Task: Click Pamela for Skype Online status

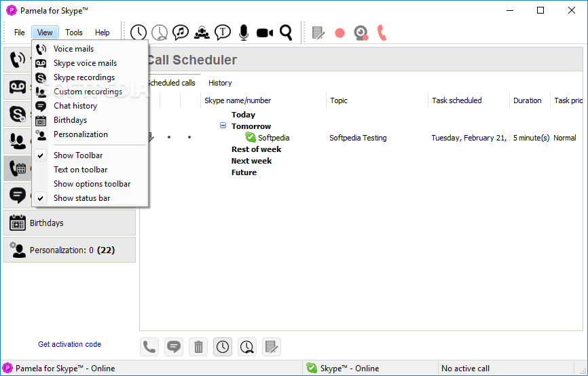Action: click(x=60, y=368)
